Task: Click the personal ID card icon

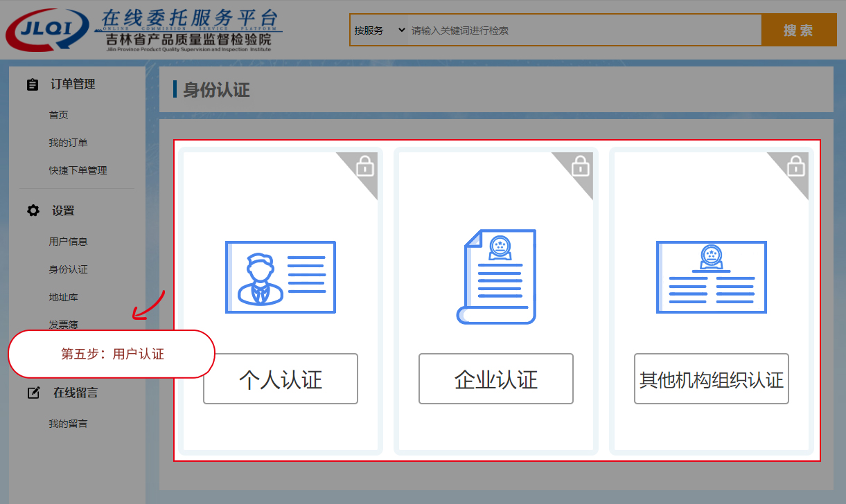Action: [x=281, y=277]
